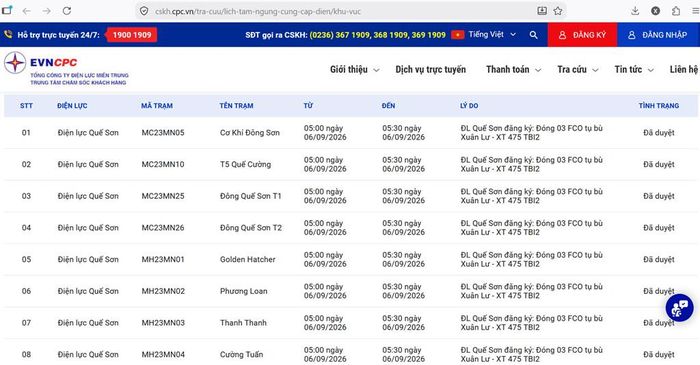Viewport: 700px width, 365px height.
Task: Click the round dark extension icon in toolbar
Action: tap(655, 11)
